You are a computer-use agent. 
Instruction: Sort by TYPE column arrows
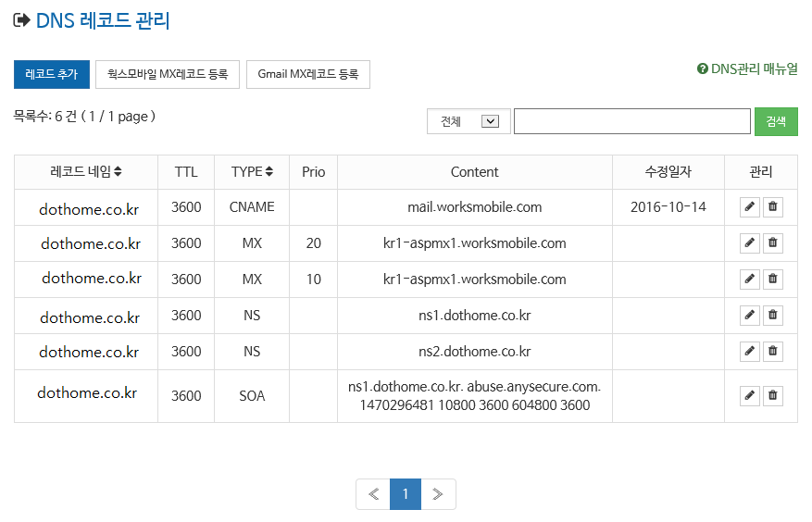[x=269, y=171]
